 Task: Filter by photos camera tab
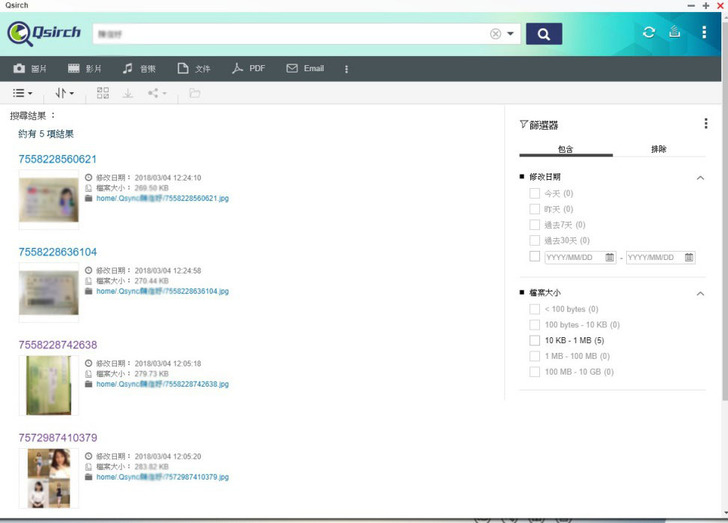(x=30, y=69)
